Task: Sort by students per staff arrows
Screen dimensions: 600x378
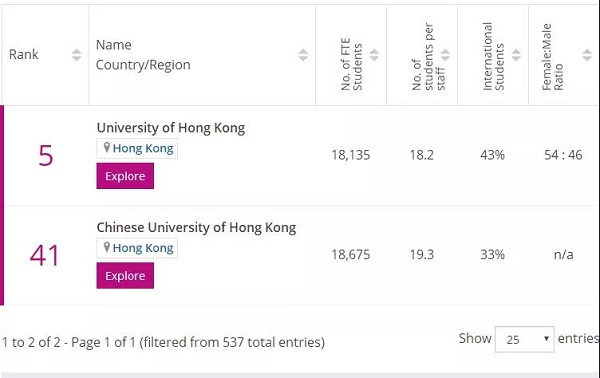Action: [445, 55]
